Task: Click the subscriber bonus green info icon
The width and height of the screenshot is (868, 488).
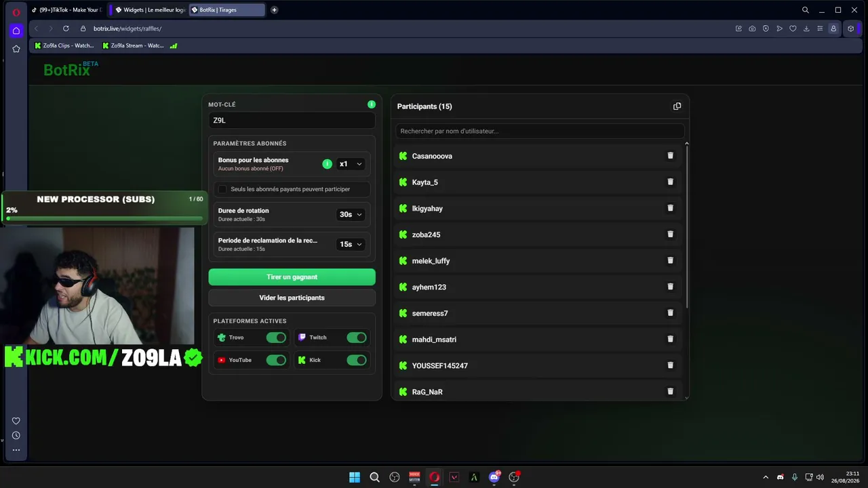Action: [x=327, y=164]
